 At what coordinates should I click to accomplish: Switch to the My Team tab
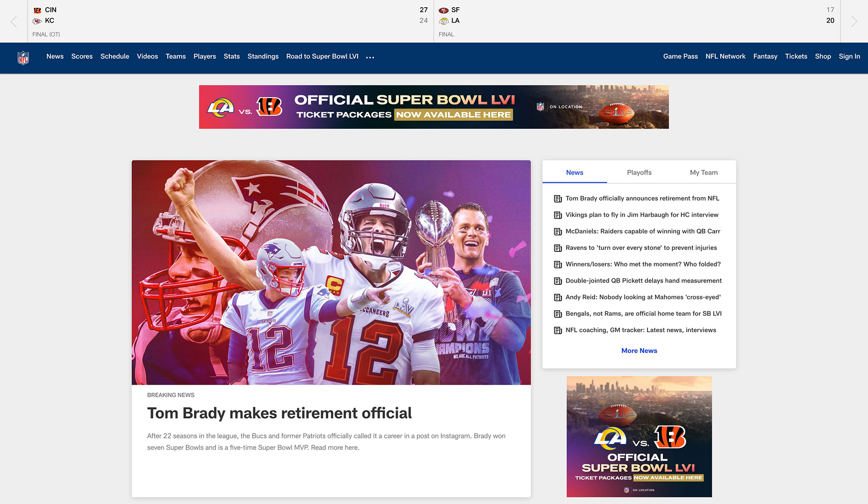point(703,172)
